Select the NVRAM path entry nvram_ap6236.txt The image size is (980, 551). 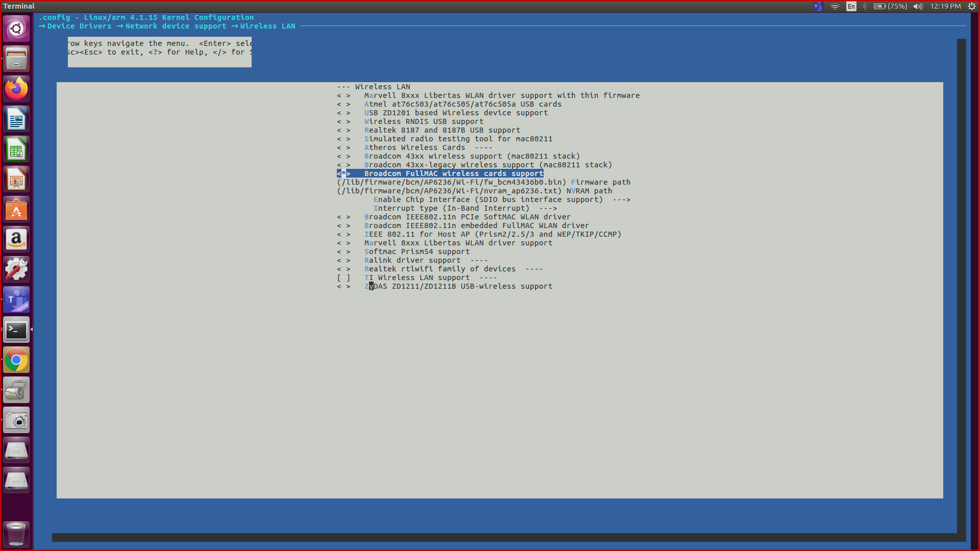click(x=474, y=191)
